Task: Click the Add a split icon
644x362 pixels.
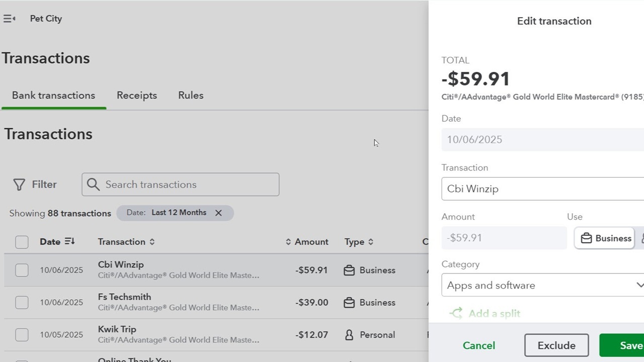Action: click(456, 314)
